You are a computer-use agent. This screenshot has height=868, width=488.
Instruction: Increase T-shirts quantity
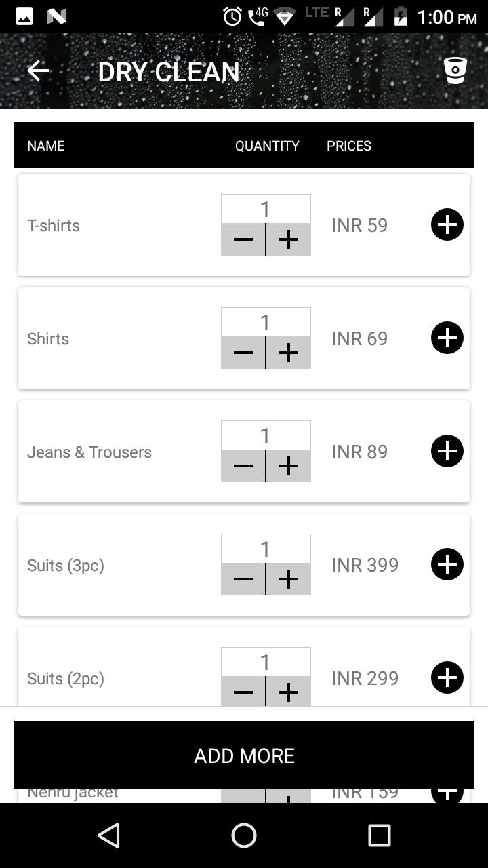[x=289, y=239]
